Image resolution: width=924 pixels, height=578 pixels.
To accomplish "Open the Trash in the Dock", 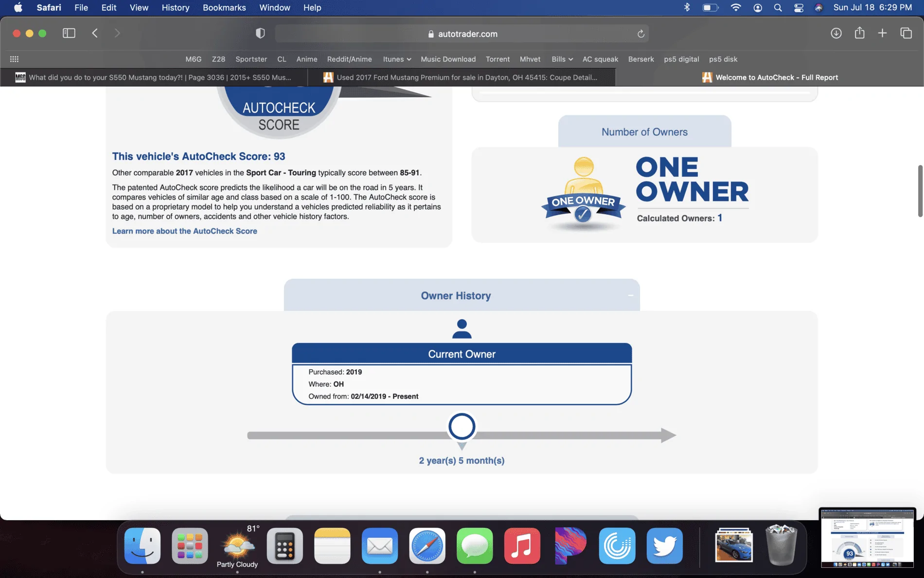I will click(x=781, y=545).
